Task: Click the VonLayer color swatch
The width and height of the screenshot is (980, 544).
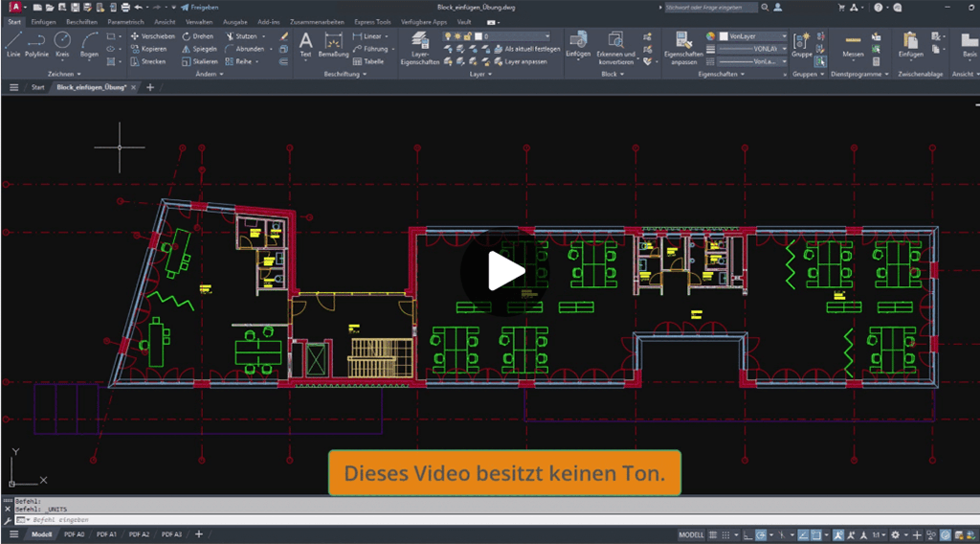Action: [x=724, y=36]
